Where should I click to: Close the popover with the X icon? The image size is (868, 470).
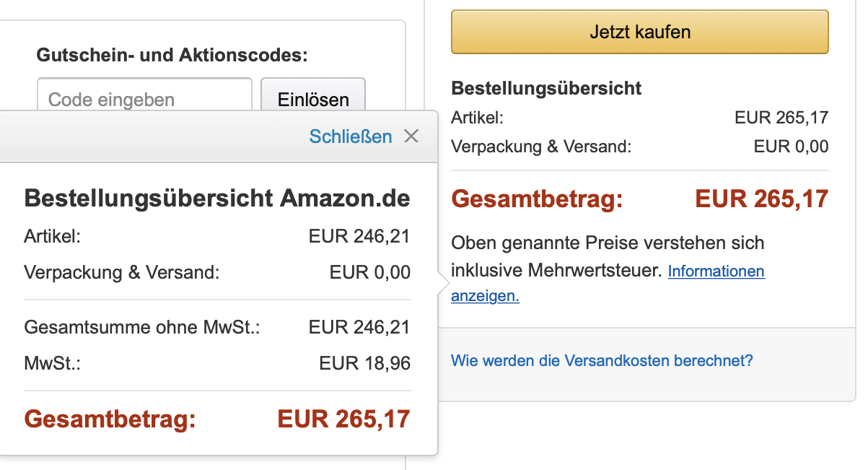[411, 136]
